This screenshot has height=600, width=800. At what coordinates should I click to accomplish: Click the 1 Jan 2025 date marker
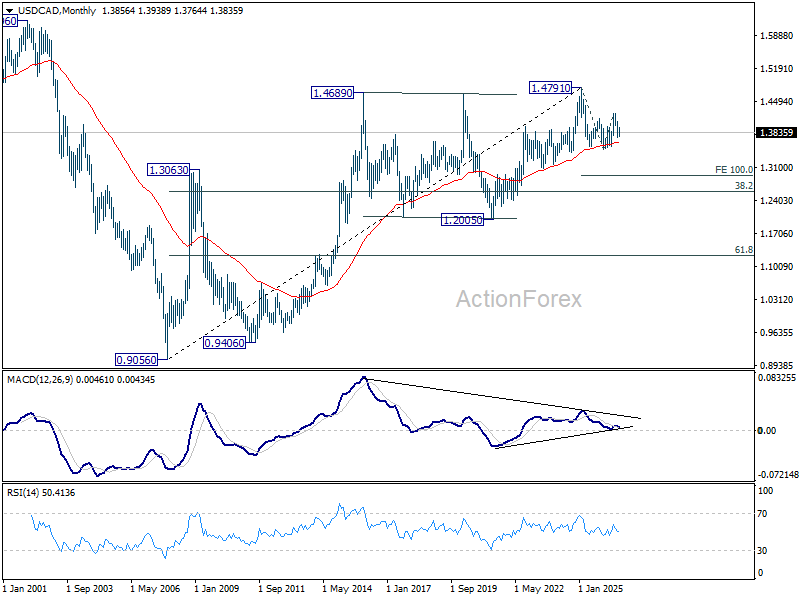[601, 589]
